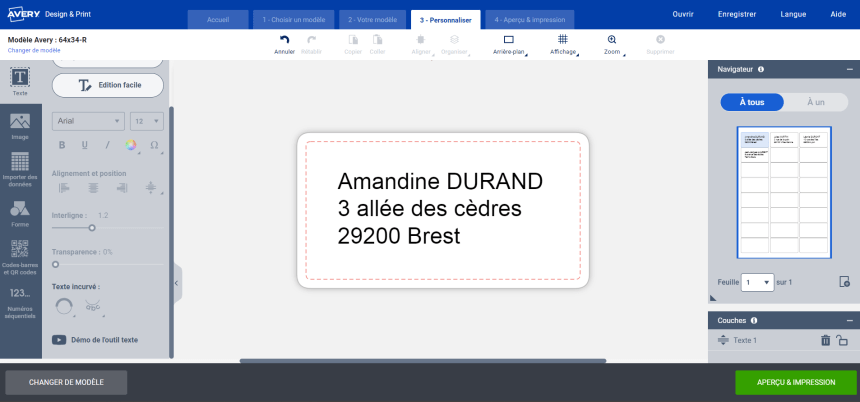Open the Langue menu
Screen dimensions: 860x402
(793, 14)
